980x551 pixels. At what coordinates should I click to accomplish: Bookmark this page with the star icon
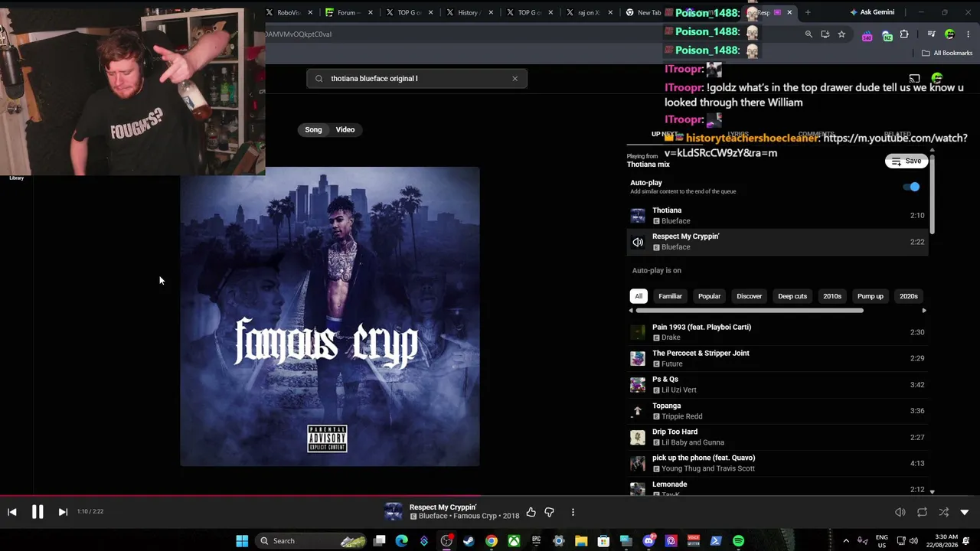click(841, 34)
